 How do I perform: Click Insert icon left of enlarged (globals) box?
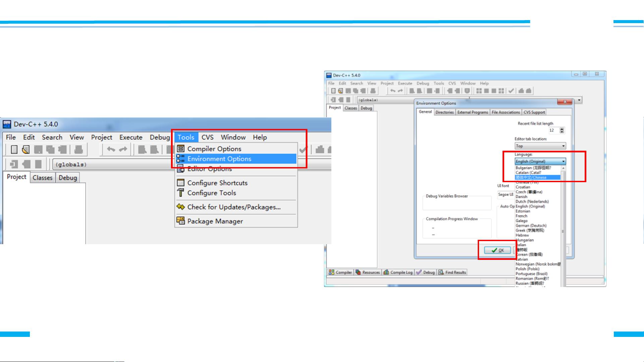[x=14, y=164]
